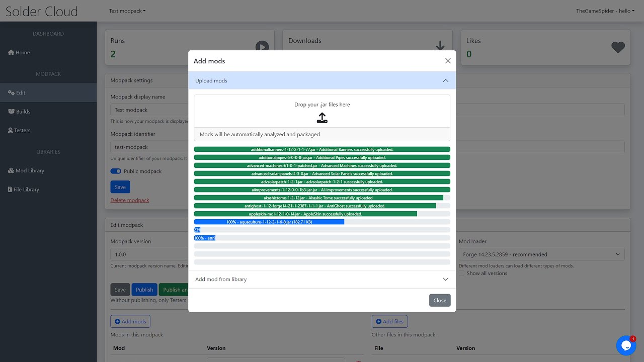The height and width of the screenshot is (362, 644).
Task: Open the Mod loader Forge dropdown
Action: 541,254
